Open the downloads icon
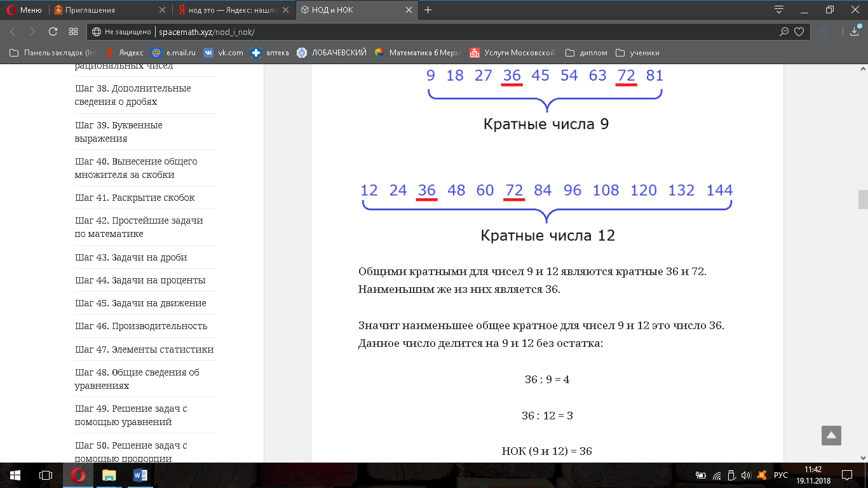The image size is (868, 488). tap(855, 31)
